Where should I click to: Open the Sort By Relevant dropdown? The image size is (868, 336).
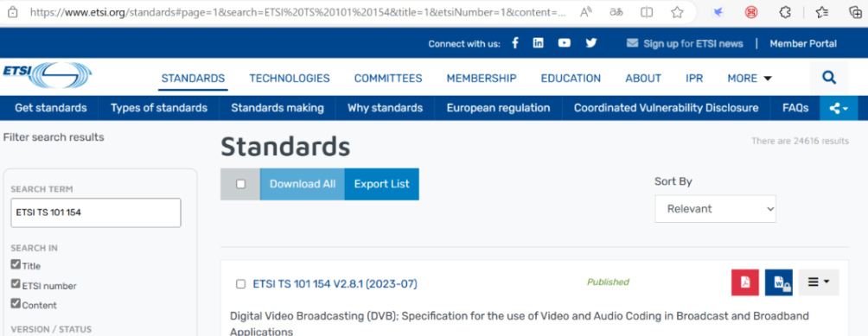coord(715,209)
